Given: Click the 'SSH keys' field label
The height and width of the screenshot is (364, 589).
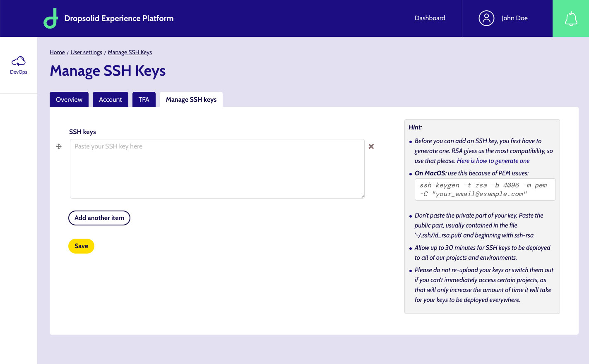Looking at the screenshot, I should (x=82, y=132).
